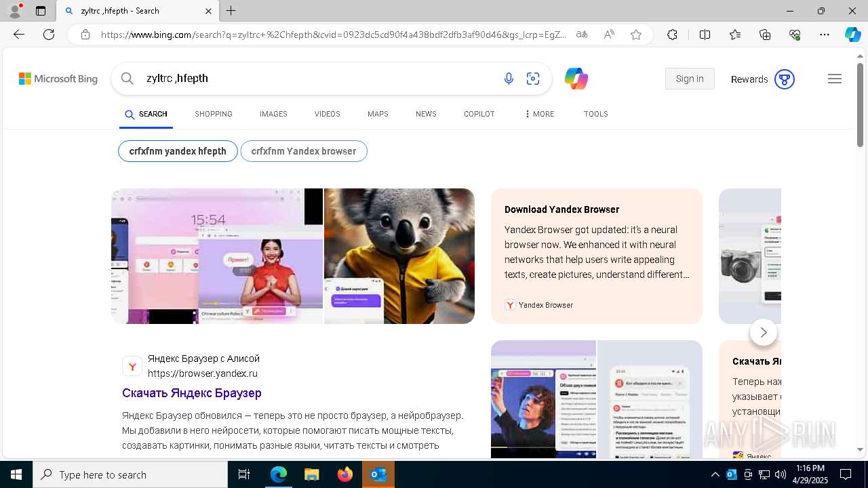868x488 pixels.
Task: Click the search magnifier icon in Bing box
Action: [x=127, y=79]
